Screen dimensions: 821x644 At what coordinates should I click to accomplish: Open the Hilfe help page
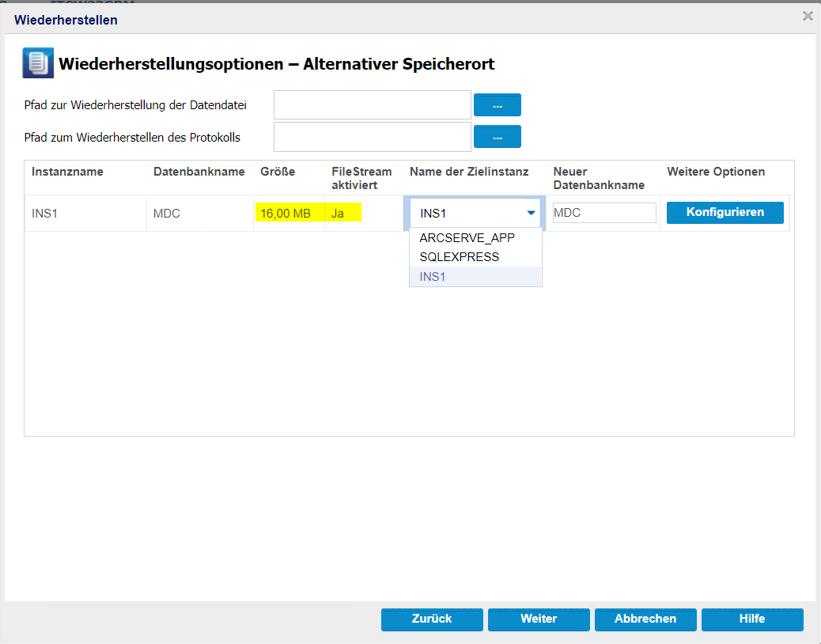[752, 619]
